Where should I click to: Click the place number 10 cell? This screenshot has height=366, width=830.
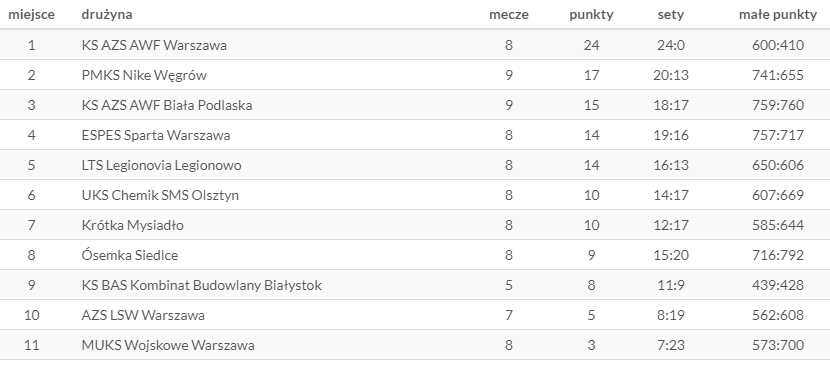31,315
